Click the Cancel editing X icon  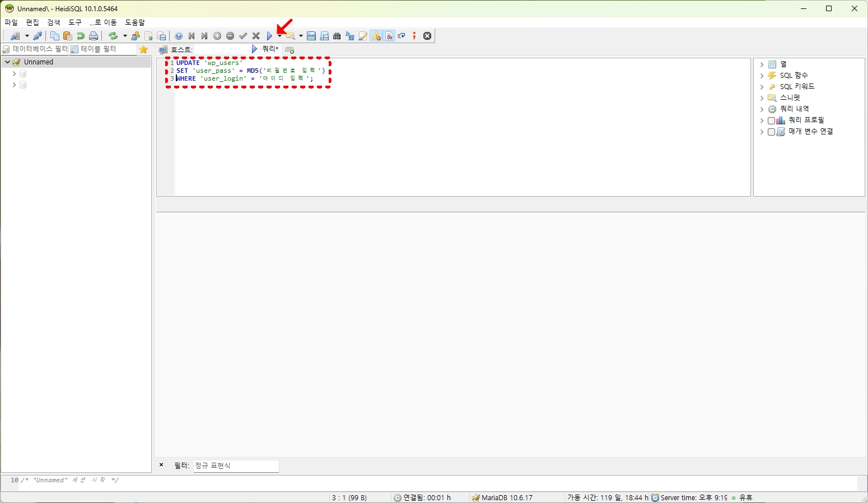click(256, 36)
